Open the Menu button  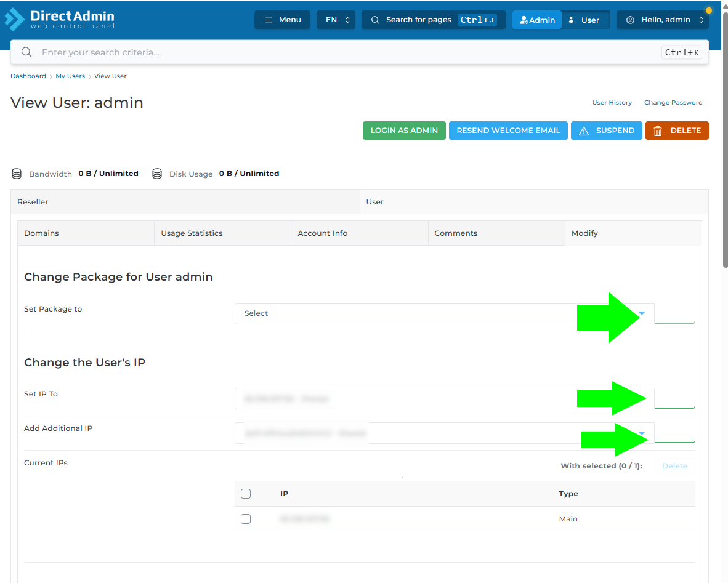[282, 20]
